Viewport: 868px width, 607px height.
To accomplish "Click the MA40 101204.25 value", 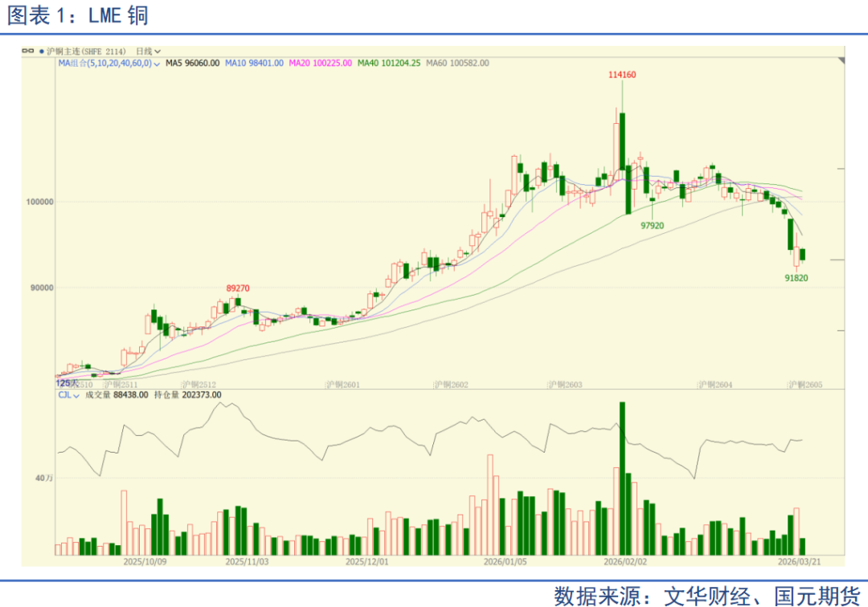I will [389, 64].
